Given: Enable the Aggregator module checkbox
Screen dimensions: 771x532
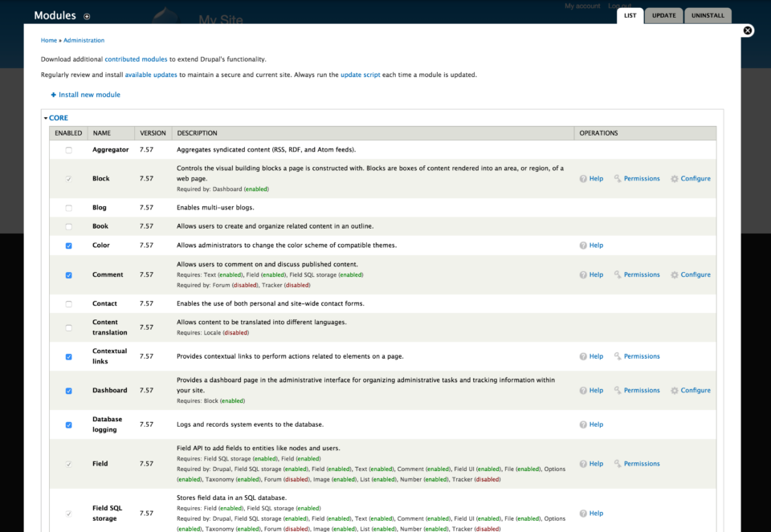Looking at the screenshot, I should click(68, 149).
